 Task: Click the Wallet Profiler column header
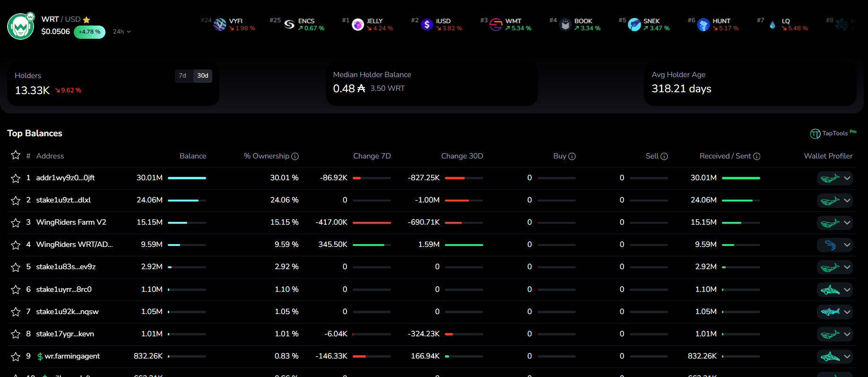click(x=828, y=156)
